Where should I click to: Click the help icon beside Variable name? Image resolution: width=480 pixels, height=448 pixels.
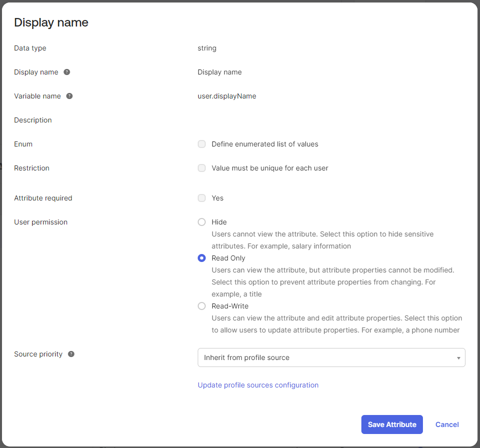[70, 96]
